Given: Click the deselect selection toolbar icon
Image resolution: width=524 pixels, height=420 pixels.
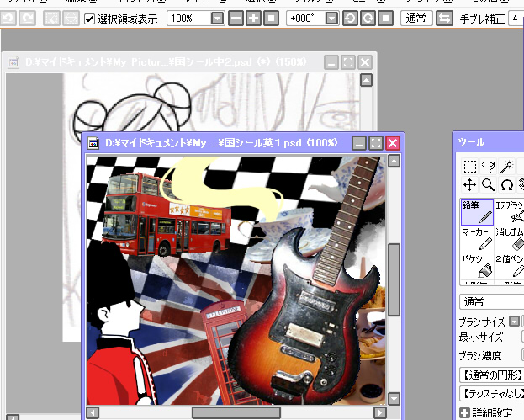Looking at the screenshot, I should click(52, 18).
